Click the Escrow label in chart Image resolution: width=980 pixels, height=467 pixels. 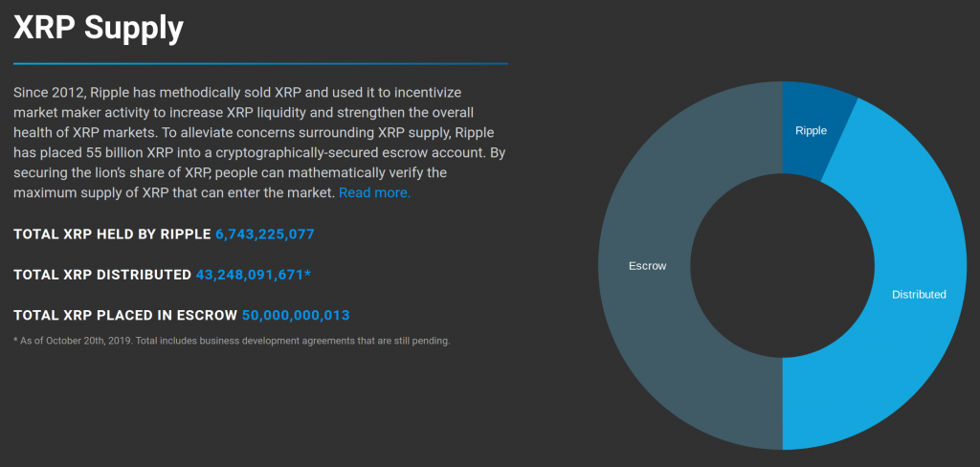pos(648,266)
